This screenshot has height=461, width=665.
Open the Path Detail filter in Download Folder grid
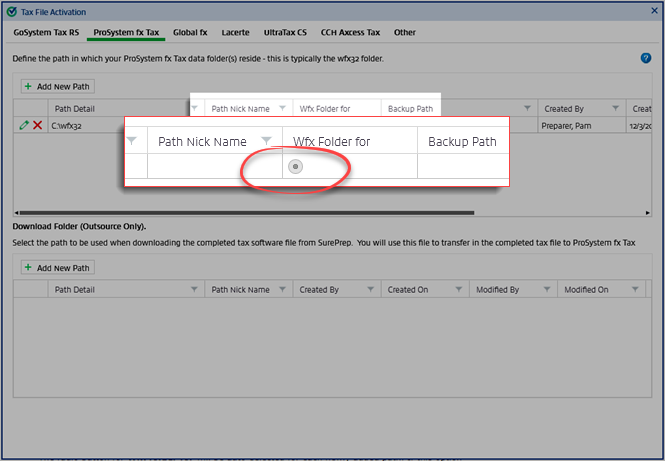pyautogui.click(x=194, y=289)
